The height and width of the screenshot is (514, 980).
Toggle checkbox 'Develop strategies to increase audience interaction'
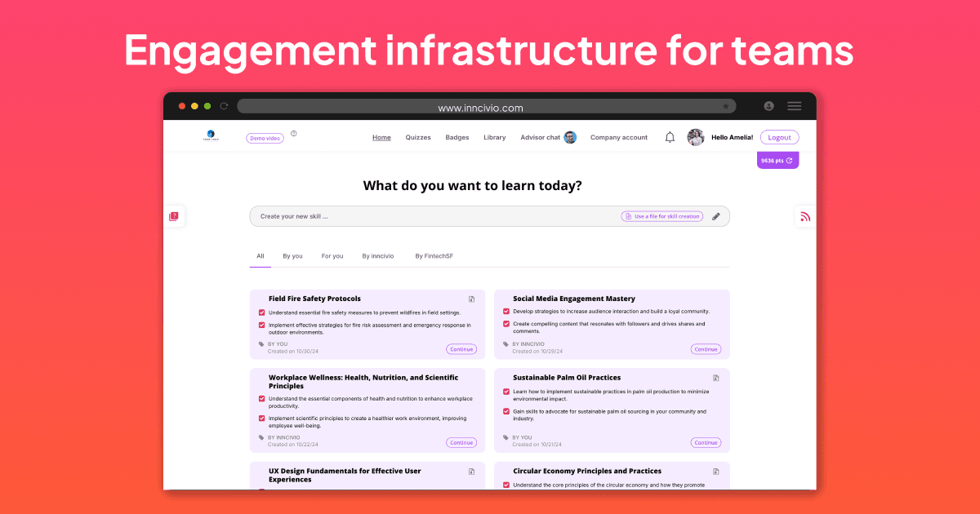(x=506, y=312)
